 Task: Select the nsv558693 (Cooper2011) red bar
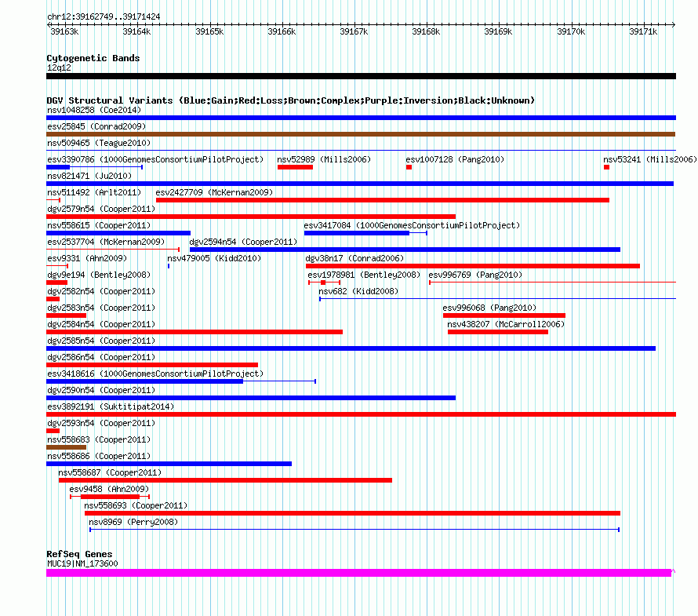pyautogui.click(x=352, y=513)
